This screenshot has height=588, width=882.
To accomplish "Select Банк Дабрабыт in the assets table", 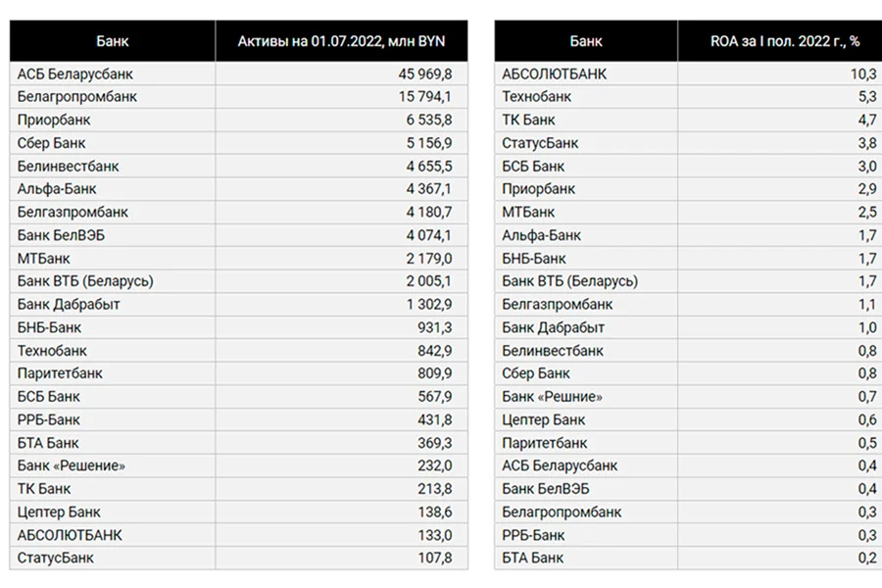I will tap(69, 305).
